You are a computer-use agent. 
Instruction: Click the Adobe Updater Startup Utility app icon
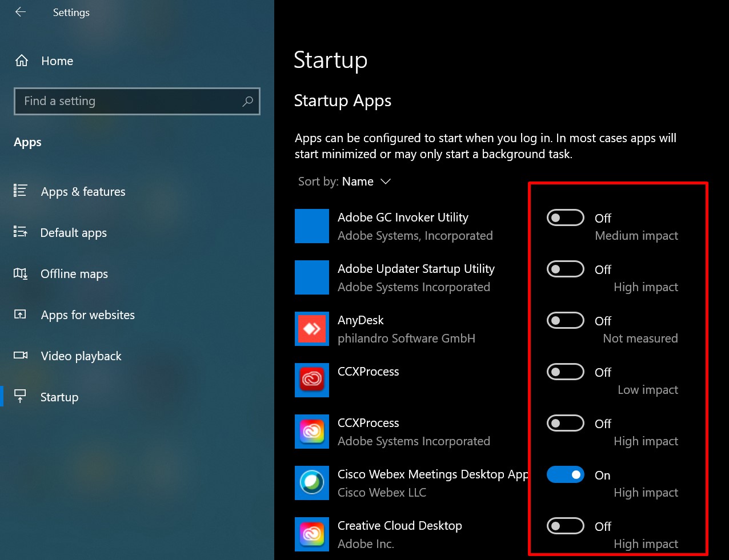click(312, 277)
